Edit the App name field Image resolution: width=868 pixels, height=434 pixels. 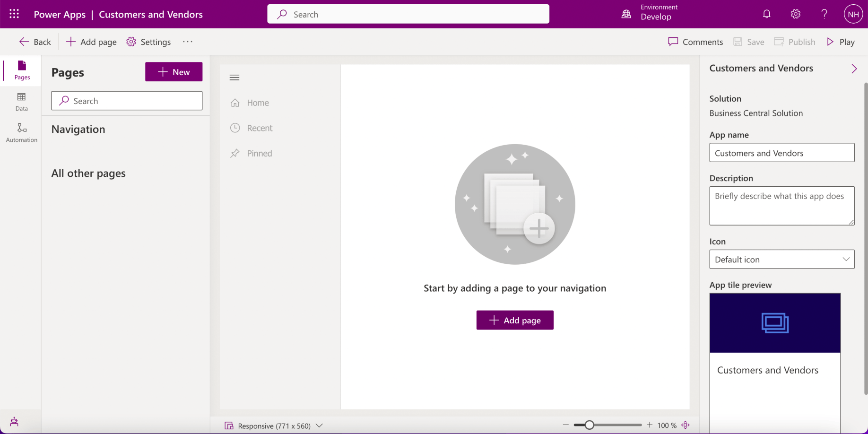781,153
